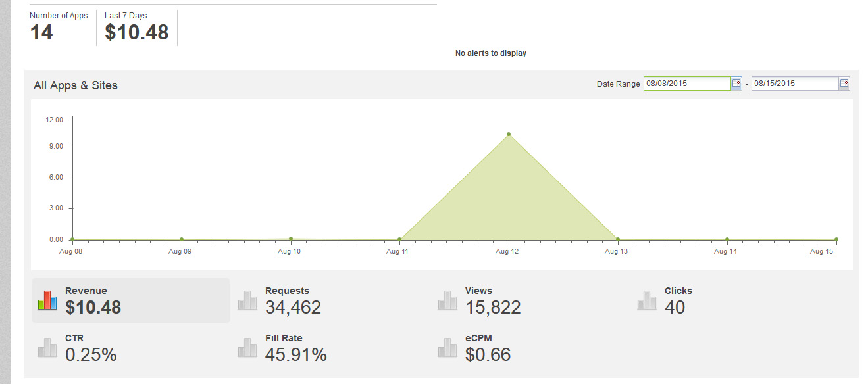Select the eCPM bar chart icon
The height and width of the screenshot is (384, 868).
tap(447, 348)
